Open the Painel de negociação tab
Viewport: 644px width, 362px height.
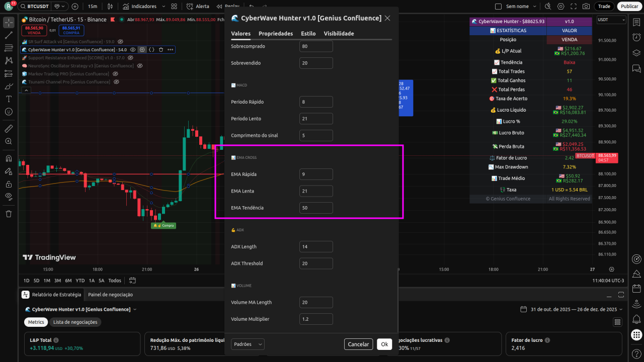[x=110, y=295]
